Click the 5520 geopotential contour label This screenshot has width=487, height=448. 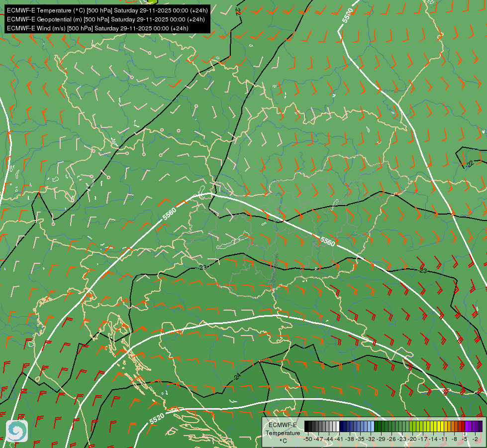[157, 419]
